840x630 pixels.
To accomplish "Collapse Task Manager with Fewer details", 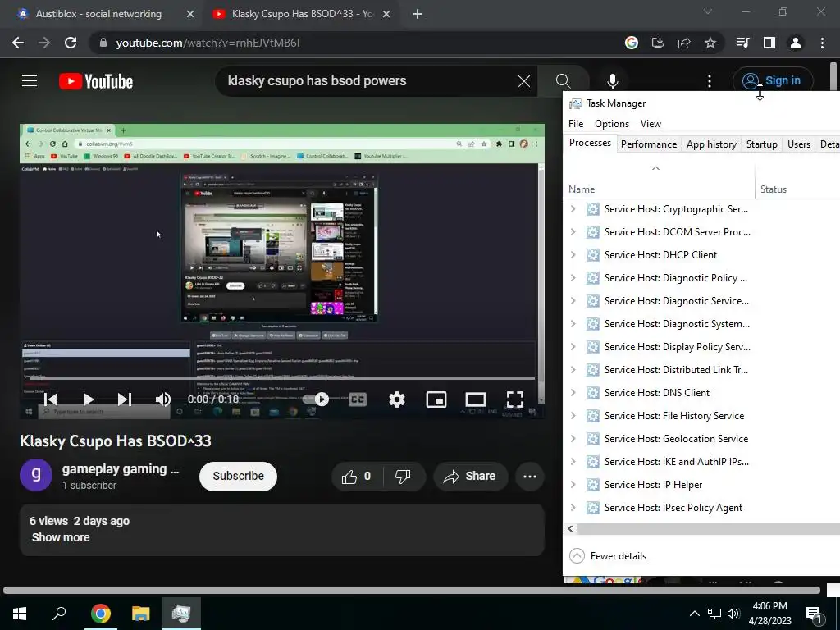I will pyautogui.click(x=608, y=555).
